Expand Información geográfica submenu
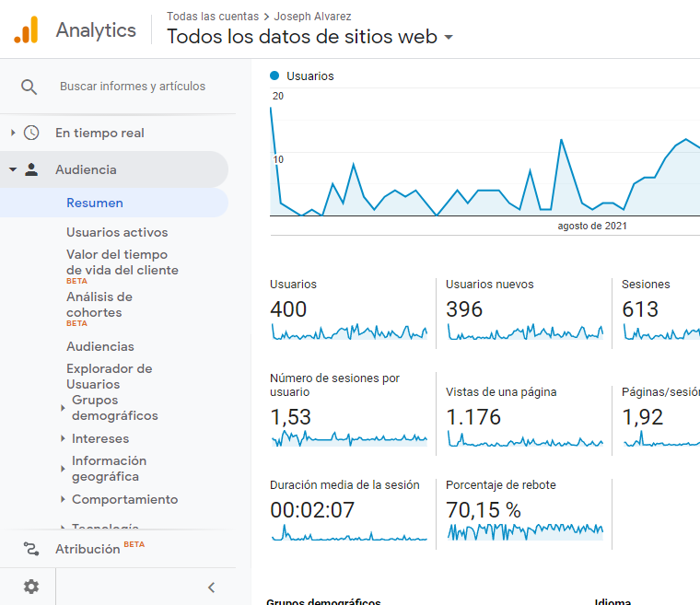Image resolution: width=700 pixels, height=605 pixels. [63, 469]
